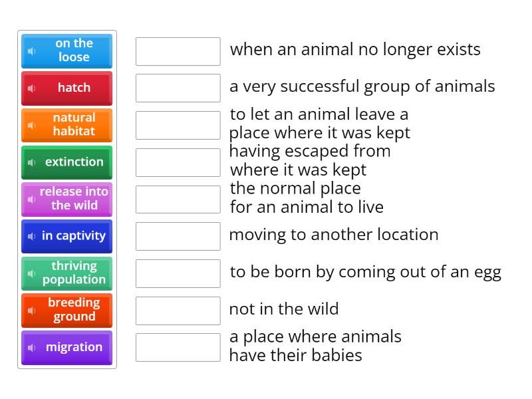The height and width of the screenshot is (399, 532).
Task: Click answer box beside 'a very successful group of animals'
Action: click(178, 88)
